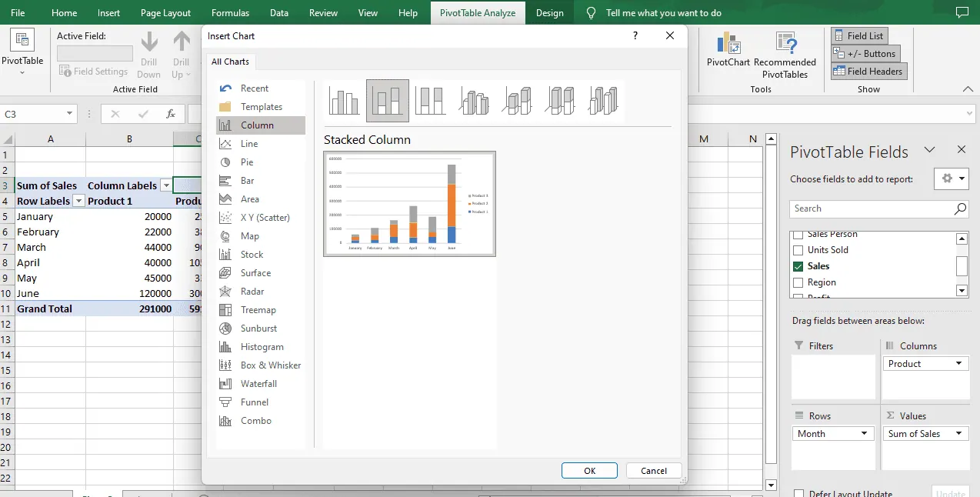Viewport: 980px width, 497px height.
Task: Select cell January in pivot table
Action: click(x=50, y=216)
